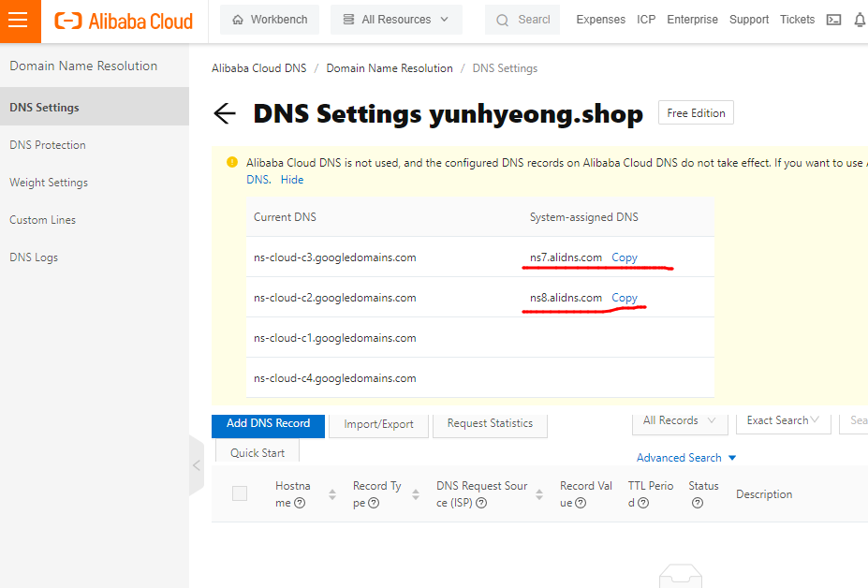868x588 pixels.
Task: Click Domain Name Resolution breadcrumb link
Action: point(390,68)
